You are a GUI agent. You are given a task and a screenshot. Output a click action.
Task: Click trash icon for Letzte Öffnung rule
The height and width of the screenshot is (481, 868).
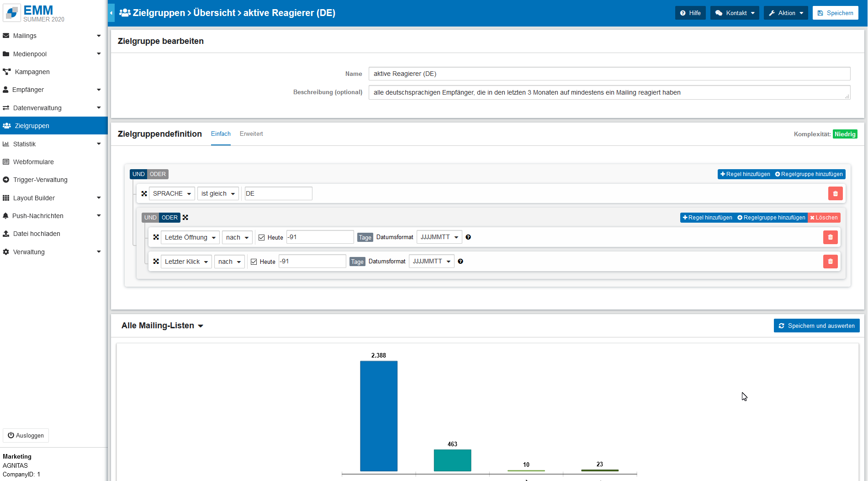(830, 237)
